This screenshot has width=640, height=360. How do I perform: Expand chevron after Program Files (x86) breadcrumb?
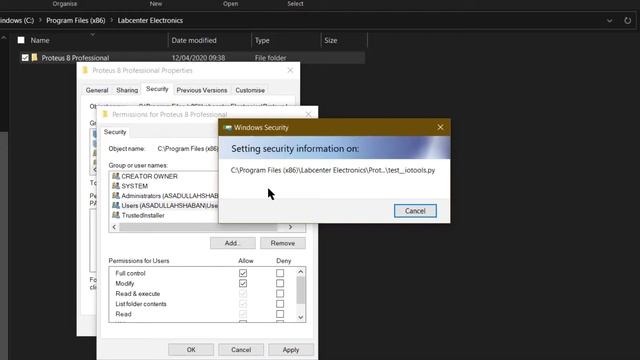pyautogui.click(x=111, y=20)
